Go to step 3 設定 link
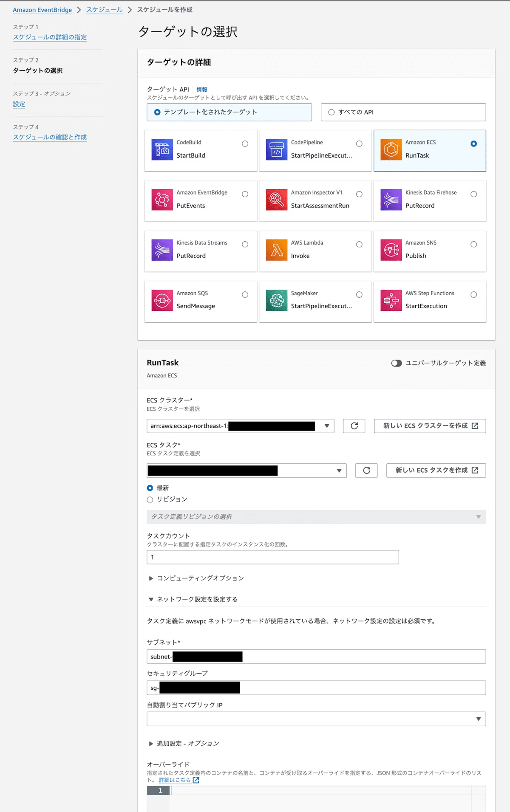The width and height of the screenshot is (510, 812). point(19,104)
